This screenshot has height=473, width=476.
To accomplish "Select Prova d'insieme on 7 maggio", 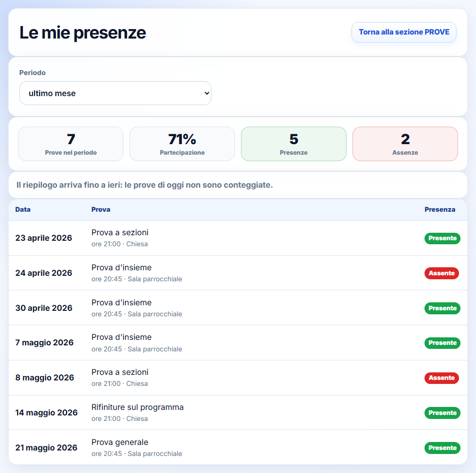I will point(121,337).
